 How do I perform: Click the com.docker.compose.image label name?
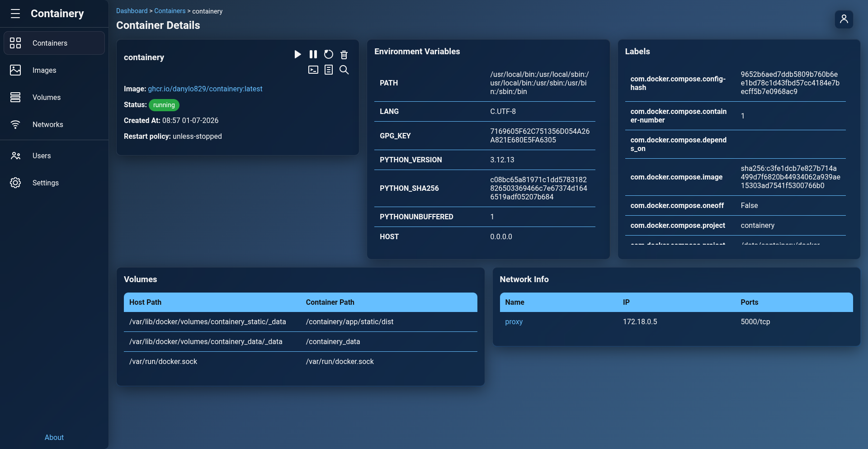[x=676, y=177]
